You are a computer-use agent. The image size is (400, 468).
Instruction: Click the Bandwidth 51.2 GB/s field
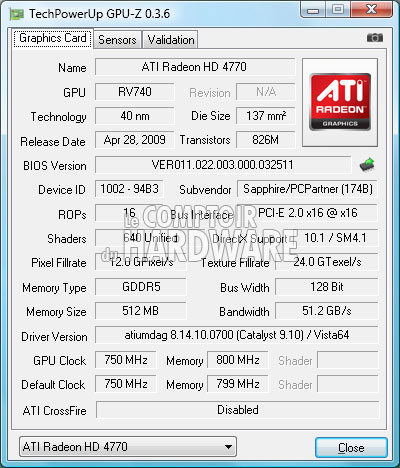tap(327, 311)
